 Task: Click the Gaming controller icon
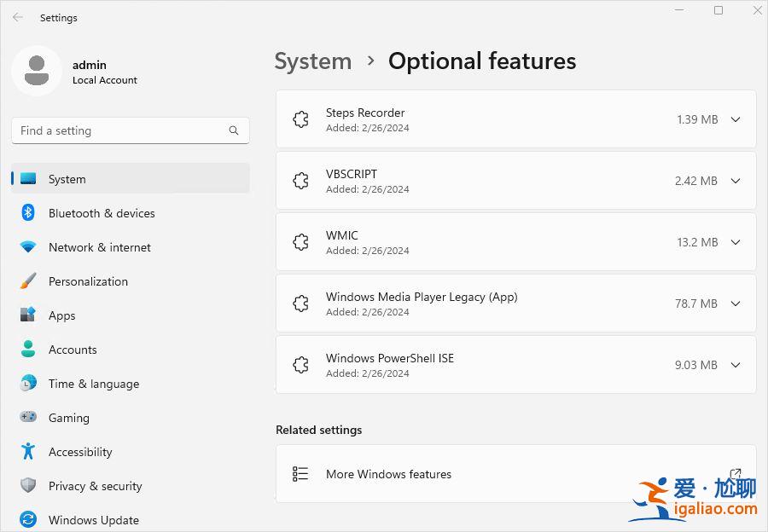28,418
